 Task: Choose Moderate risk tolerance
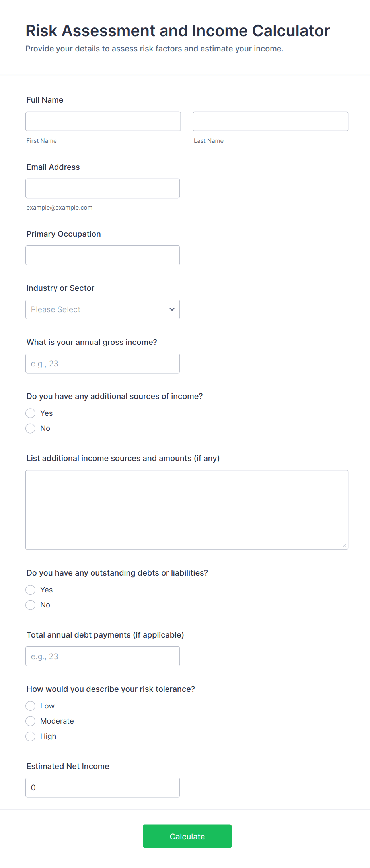coord(31,721)
